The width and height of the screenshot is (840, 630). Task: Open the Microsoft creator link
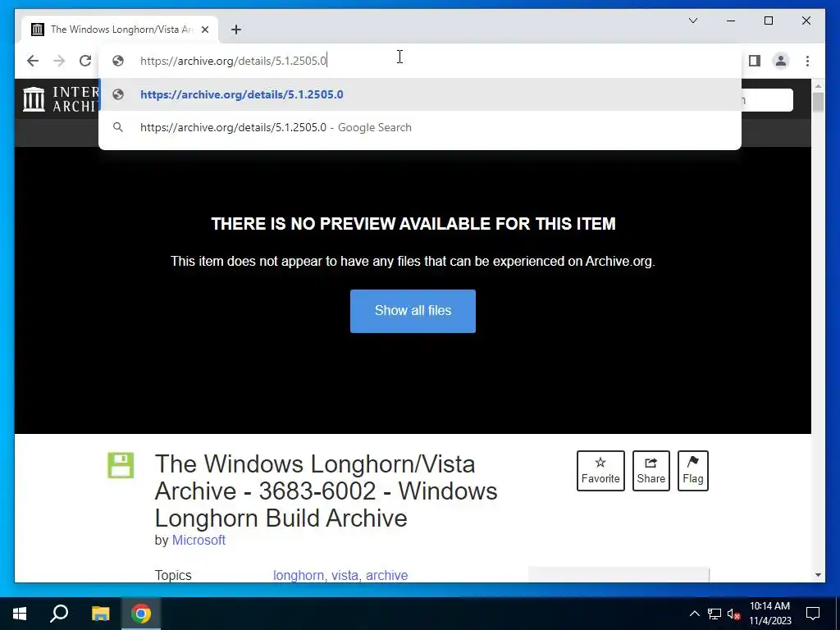pyautogui.click(x=199, y=540)
